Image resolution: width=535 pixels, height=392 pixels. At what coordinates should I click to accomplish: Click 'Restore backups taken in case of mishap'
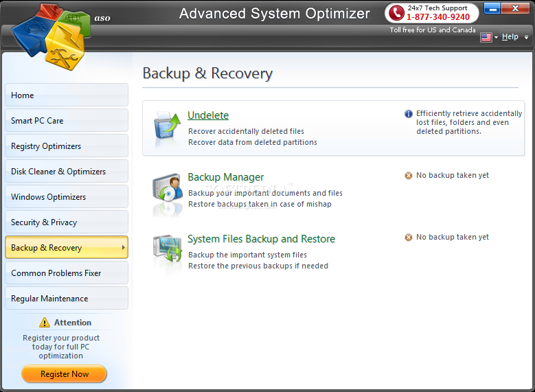260,204
